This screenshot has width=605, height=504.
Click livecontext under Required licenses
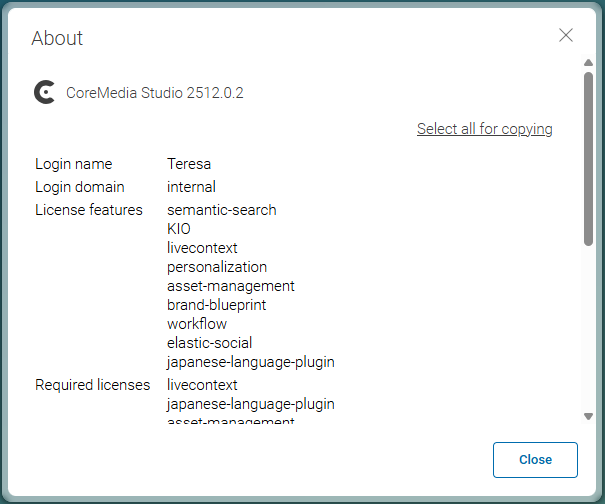pyautogui.click(x=202, y=385)
